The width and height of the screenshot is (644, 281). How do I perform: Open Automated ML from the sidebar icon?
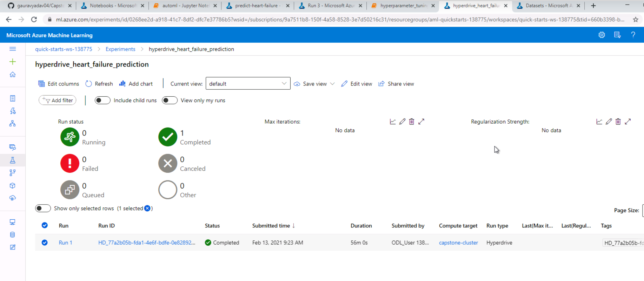[x=13, y=111]
